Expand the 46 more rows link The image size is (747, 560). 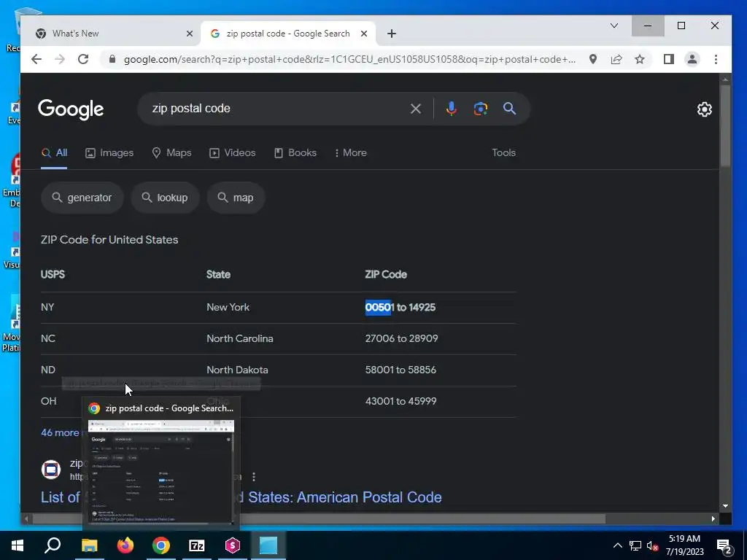(60, 432)
